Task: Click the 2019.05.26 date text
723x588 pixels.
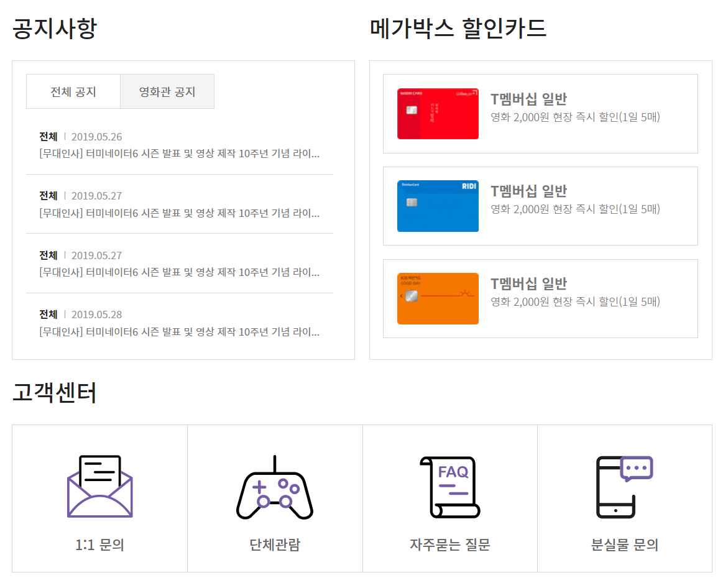Action: (97, 137)
